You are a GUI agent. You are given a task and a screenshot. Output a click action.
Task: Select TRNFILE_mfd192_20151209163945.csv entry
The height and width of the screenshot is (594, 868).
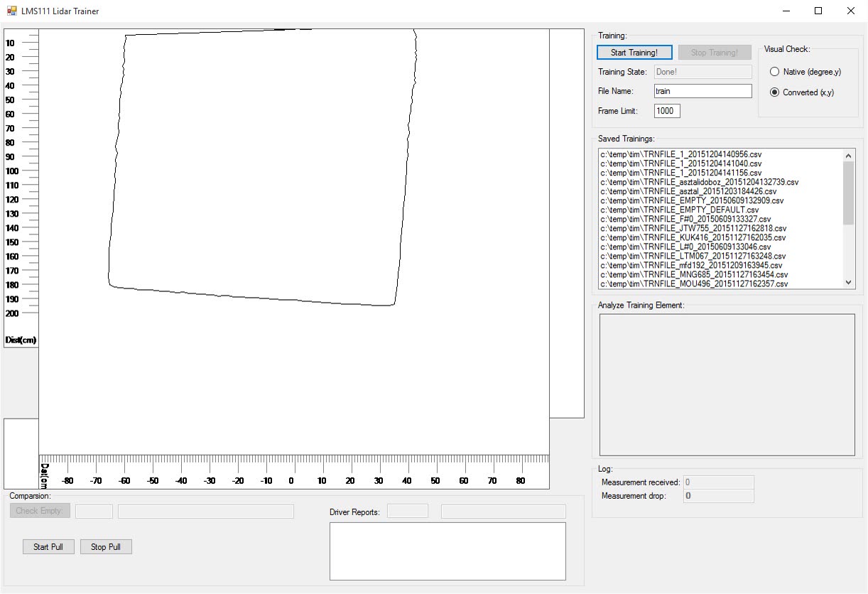pos(691,265)
